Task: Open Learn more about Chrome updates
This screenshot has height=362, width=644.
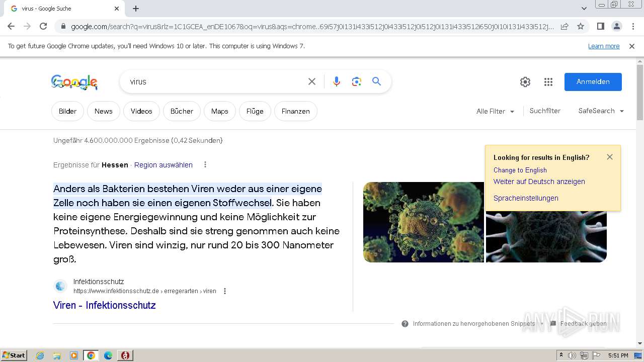Action: tap(604, 46)
